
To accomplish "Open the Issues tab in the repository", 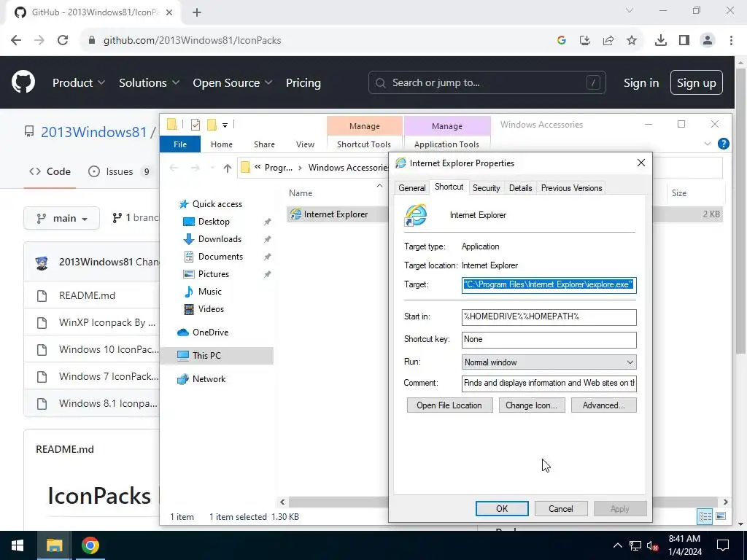I will click(x=120, y=171).
